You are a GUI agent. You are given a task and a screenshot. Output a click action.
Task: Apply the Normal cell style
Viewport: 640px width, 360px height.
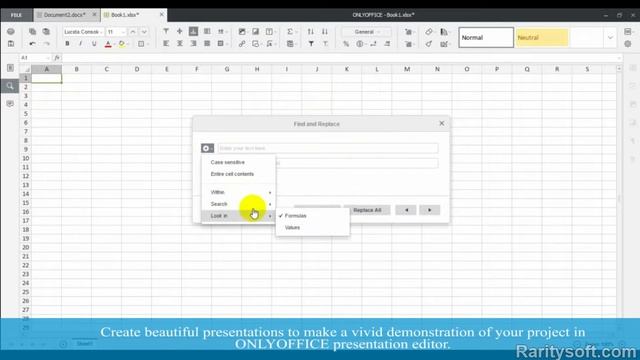(x=486, y=38)
